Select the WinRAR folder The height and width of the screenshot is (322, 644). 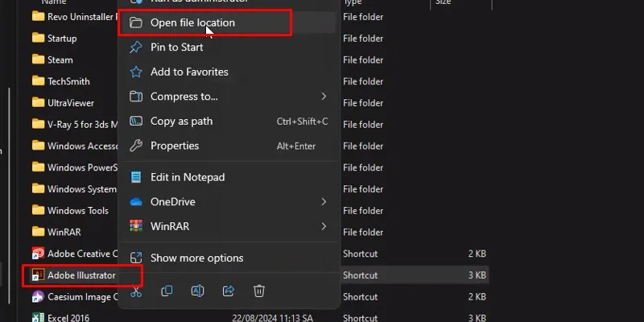(64, 232)
